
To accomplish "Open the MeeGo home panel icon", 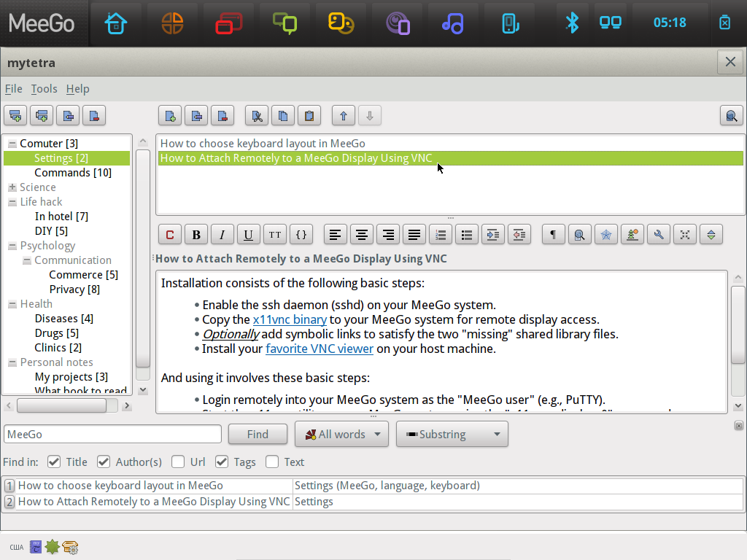I will click(116, 23).
